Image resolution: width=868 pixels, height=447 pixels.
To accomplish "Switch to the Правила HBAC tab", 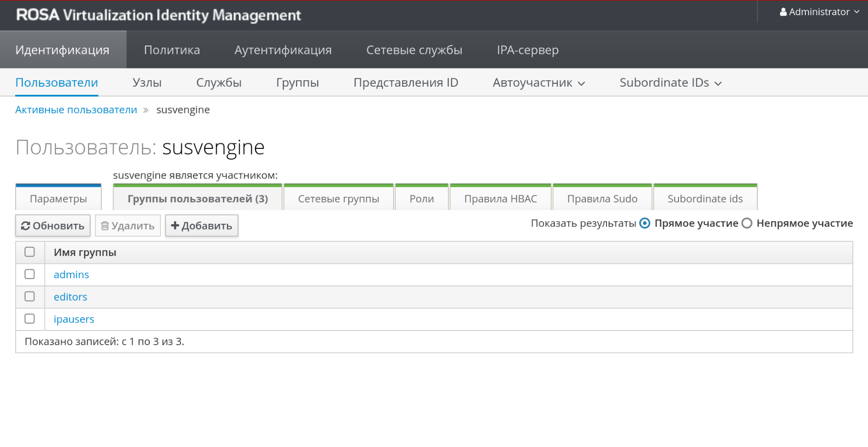I will (x=500, y=199).
